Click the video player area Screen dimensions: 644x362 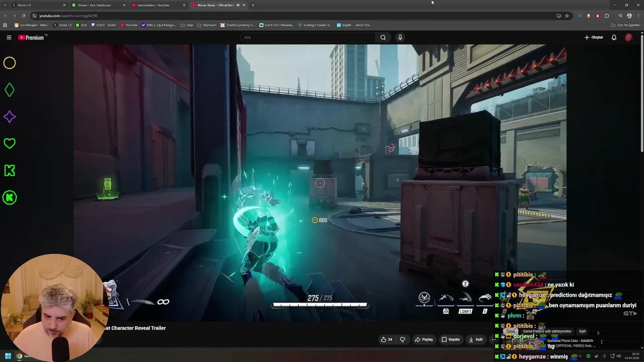(x=320, y=183)
